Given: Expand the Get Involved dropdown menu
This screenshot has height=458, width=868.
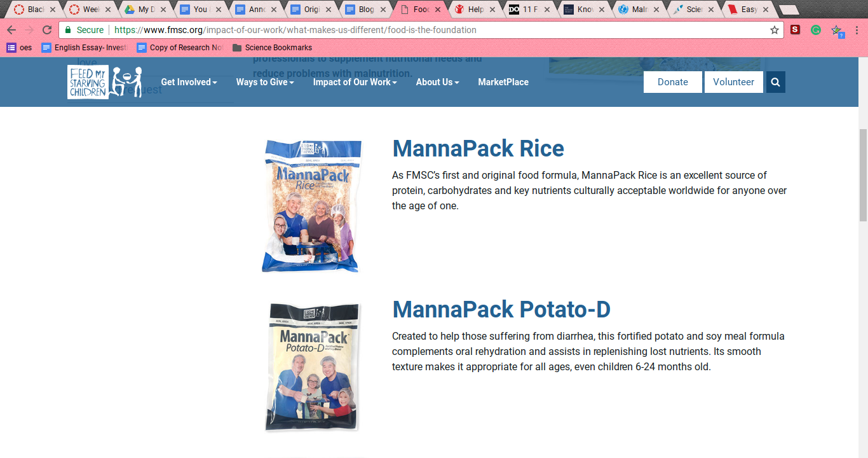Looking at the screenshot, I should click(189, 82).
